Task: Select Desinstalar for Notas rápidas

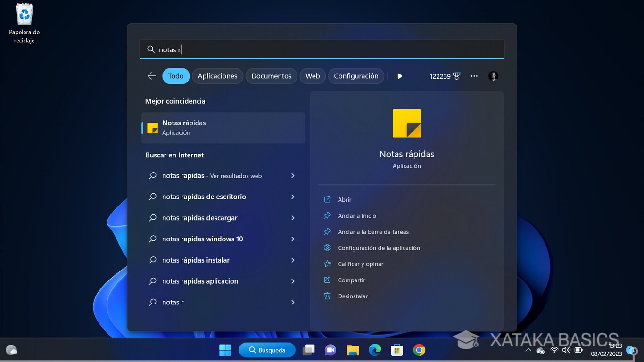Action: point(352,296)
